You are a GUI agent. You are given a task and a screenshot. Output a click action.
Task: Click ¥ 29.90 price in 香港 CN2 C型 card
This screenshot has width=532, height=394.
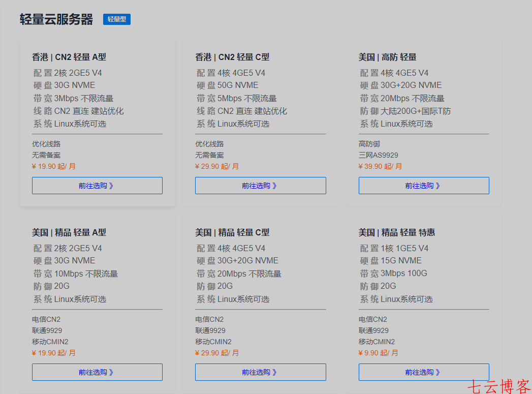[217, 166]
